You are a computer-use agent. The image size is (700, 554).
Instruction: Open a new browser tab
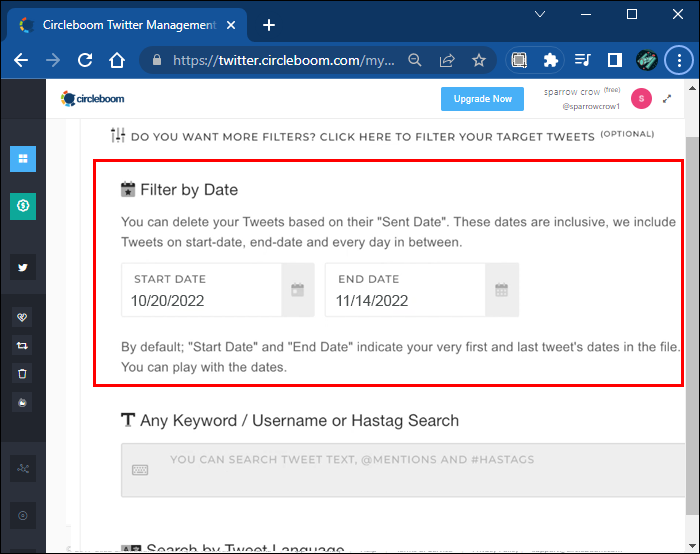[x=268, y=25]
